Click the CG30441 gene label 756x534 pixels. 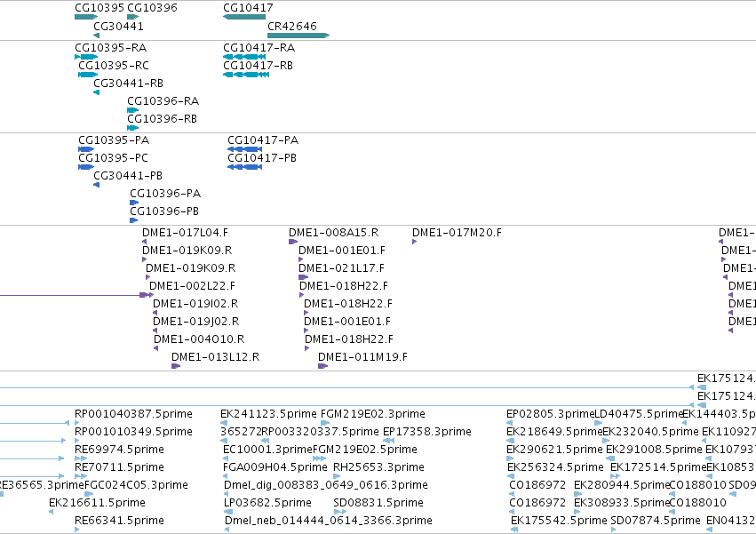pyautogui.click(x=118, y=27)
